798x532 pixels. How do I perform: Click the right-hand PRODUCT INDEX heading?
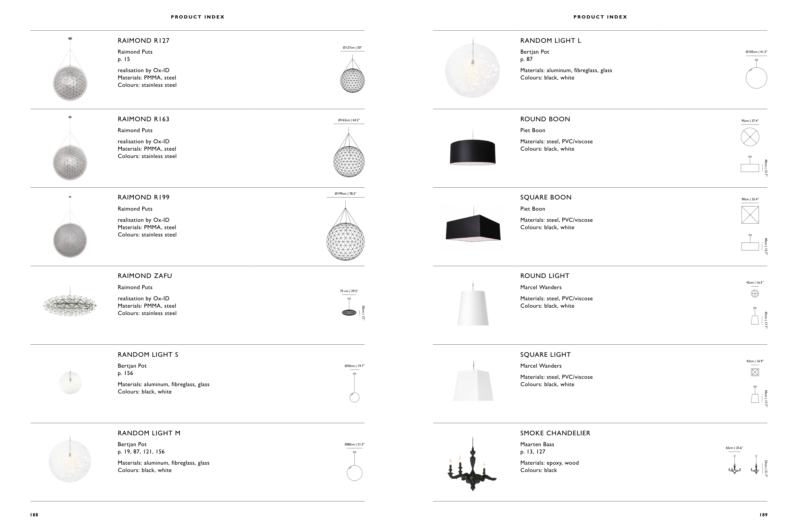600,17
